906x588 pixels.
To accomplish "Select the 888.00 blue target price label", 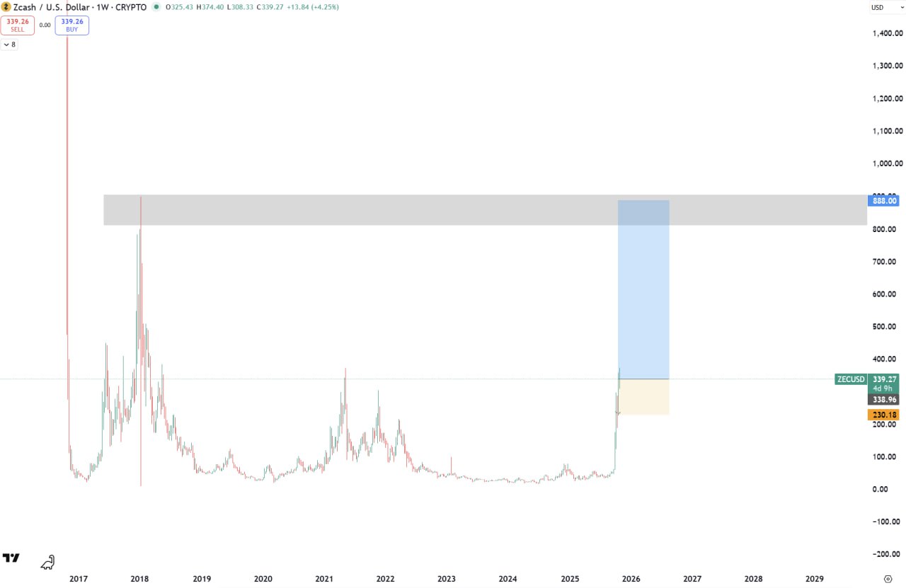I will (882, 200).
